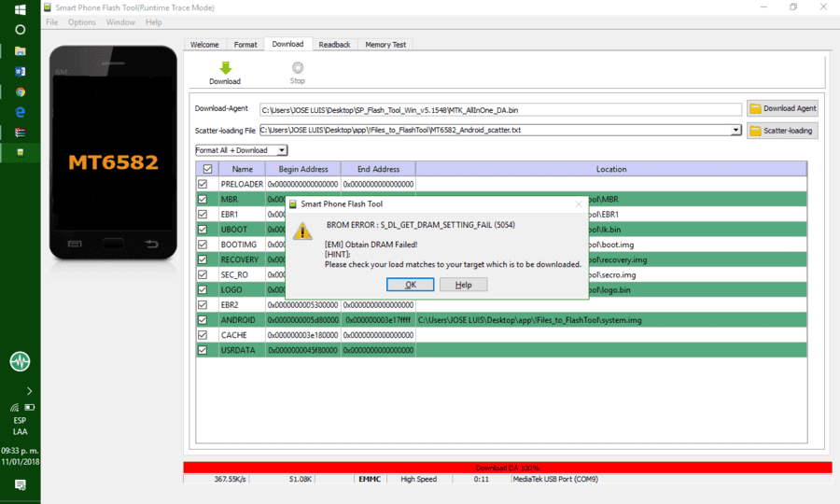840x504 pixels.
Task: Click the warning triangle icon in dialog
Action: [302, 231]
